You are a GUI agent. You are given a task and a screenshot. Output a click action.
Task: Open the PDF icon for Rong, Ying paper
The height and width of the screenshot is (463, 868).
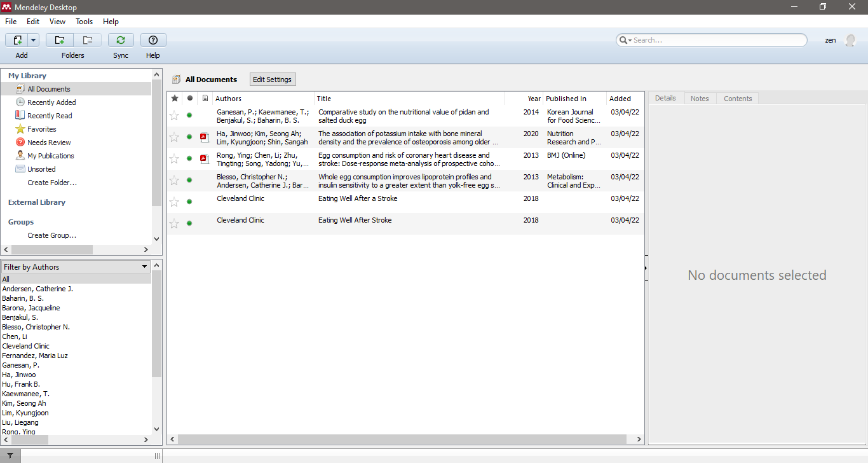pos(205,158)
